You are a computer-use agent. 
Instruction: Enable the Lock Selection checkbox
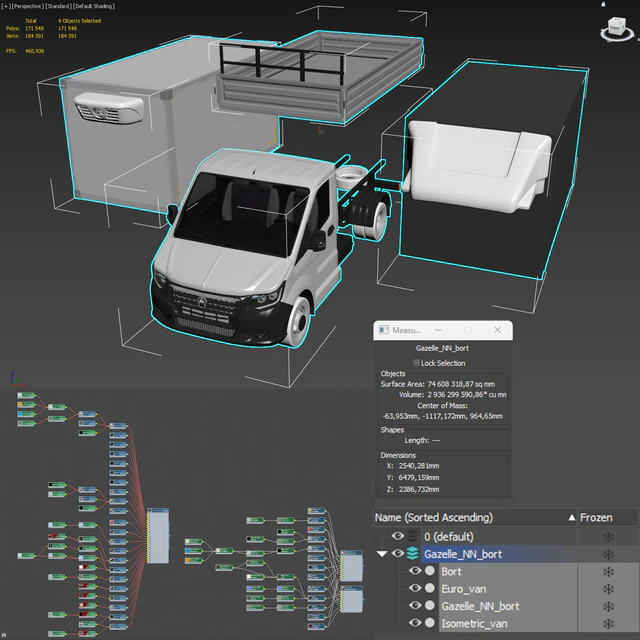(x=416, y=362)
